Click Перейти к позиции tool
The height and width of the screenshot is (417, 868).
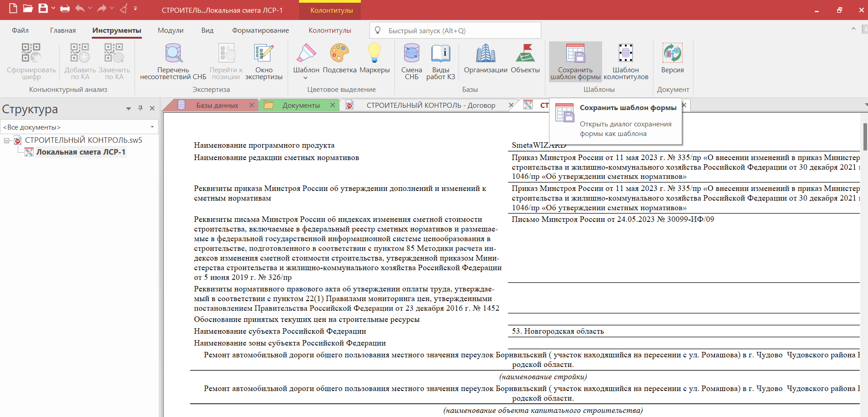(226, 61)
